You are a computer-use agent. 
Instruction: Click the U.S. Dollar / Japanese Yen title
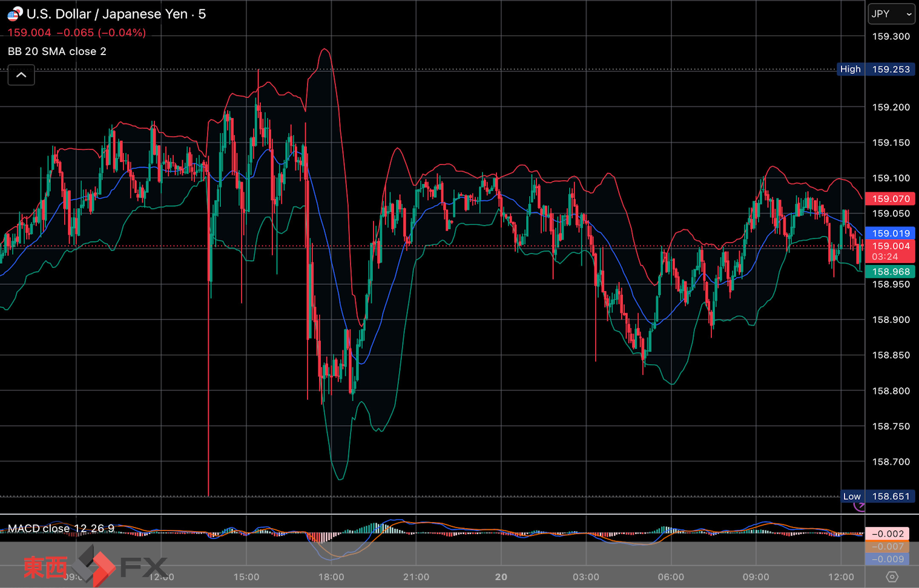click(107, 14)
